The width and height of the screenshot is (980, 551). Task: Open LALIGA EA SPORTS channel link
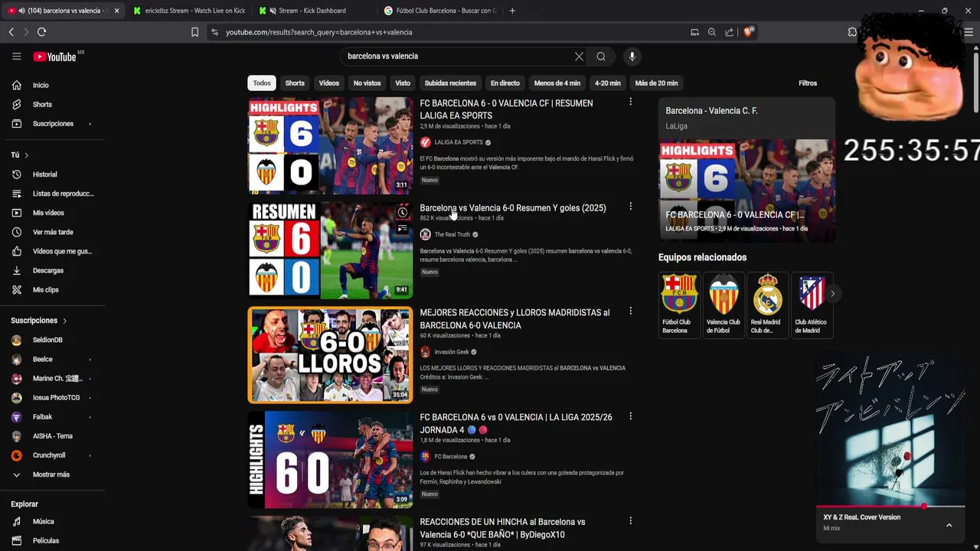pos(459,142)
